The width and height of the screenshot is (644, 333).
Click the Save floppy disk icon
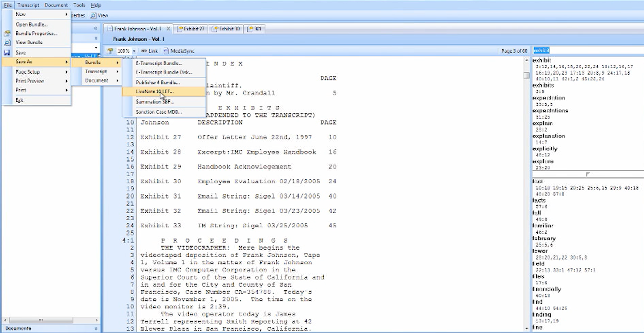point(7,53)
